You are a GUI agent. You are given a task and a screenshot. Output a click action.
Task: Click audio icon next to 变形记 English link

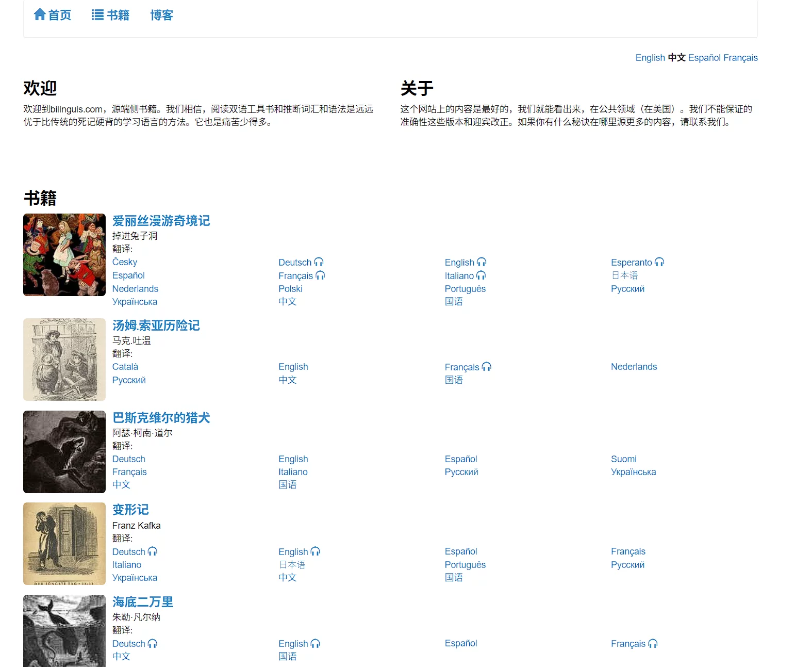[x=315, y=551]
